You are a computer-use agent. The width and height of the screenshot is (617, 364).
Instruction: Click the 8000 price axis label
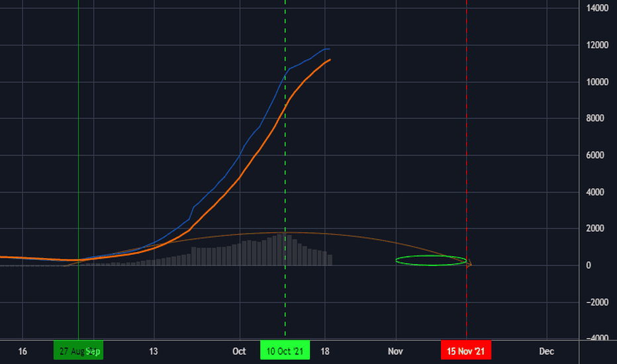(595, 118)
